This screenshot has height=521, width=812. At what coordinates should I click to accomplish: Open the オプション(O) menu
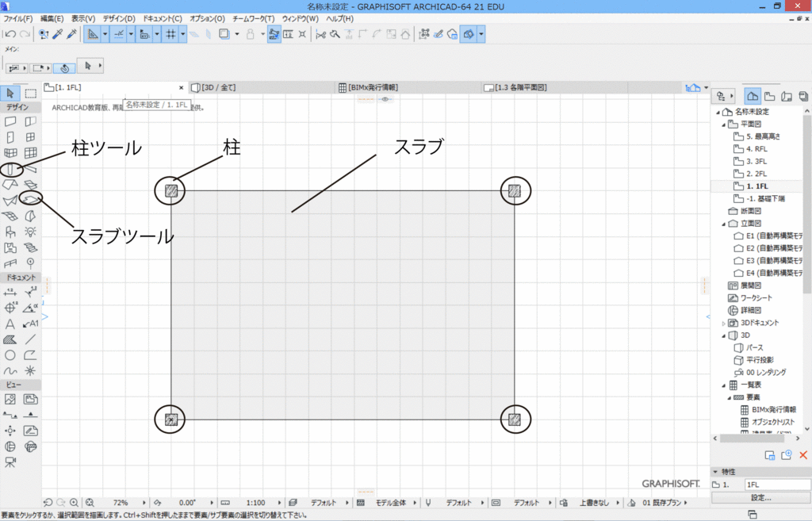coord(207,19)
